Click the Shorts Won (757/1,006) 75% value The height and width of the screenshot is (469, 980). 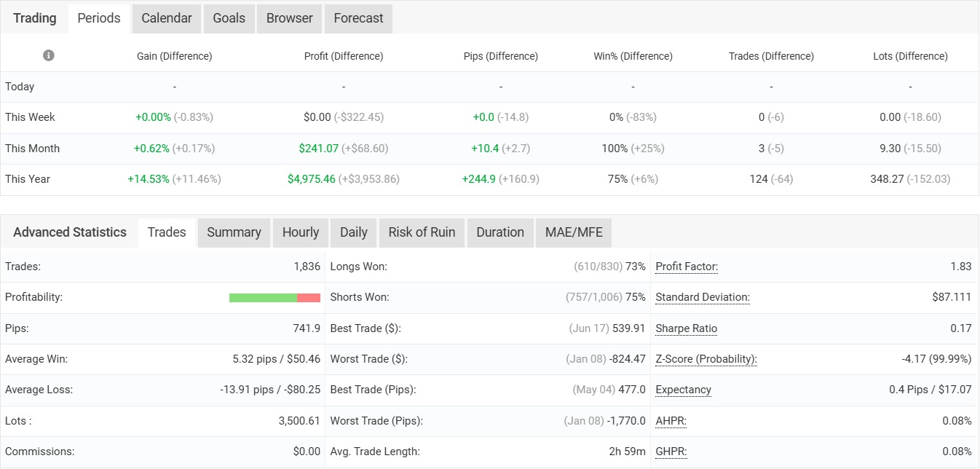[606, 297]
